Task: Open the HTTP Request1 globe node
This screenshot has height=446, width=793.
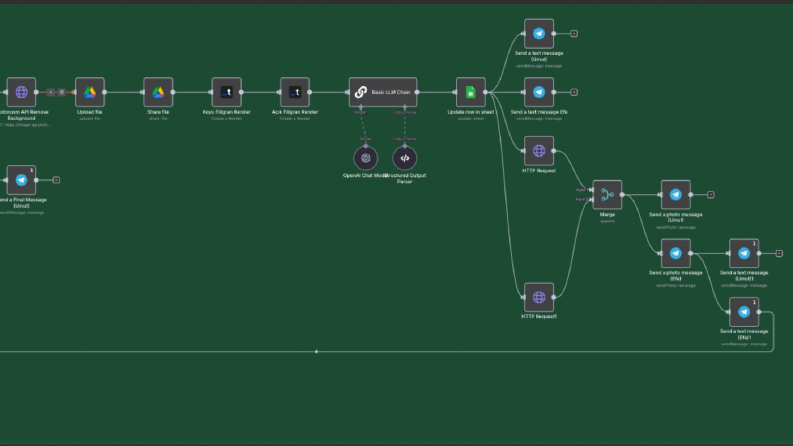Action: 539,297
